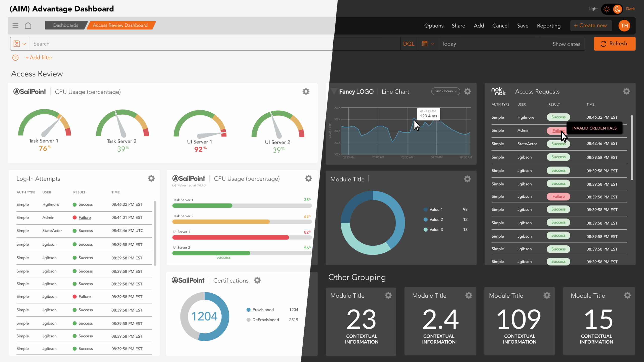Open the saved search dropdown
Viewport: 644px width, 362px height.
click(20, 44)
